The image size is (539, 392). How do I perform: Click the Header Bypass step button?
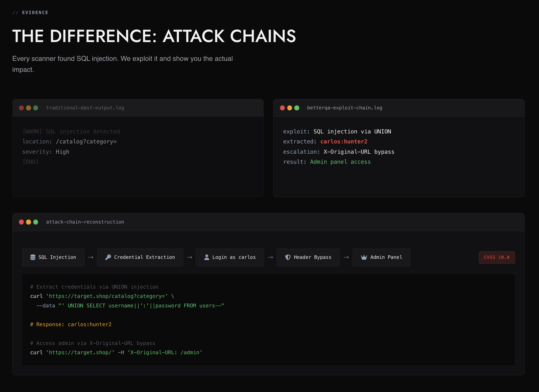coord(308,257)
